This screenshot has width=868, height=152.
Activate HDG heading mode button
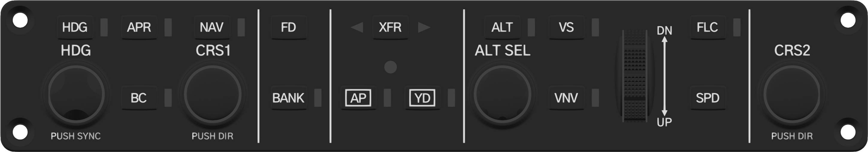[75, 27]
